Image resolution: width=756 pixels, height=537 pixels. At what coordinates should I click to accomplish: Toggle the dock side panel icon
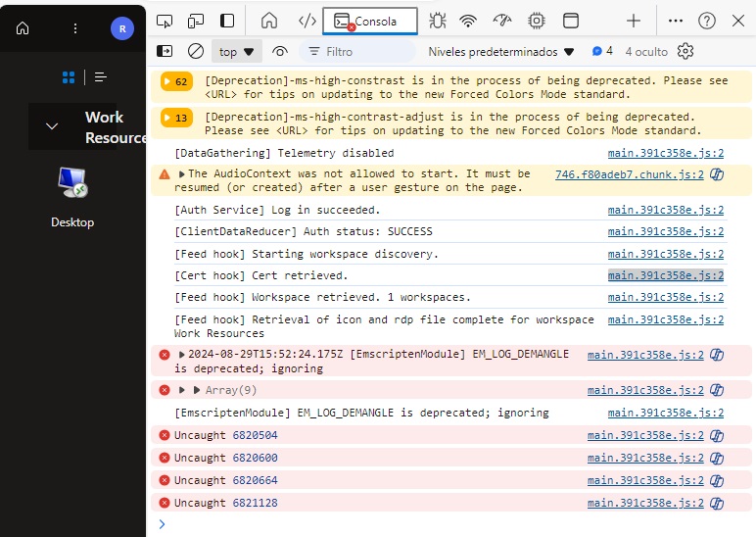(x=227, y=22)
